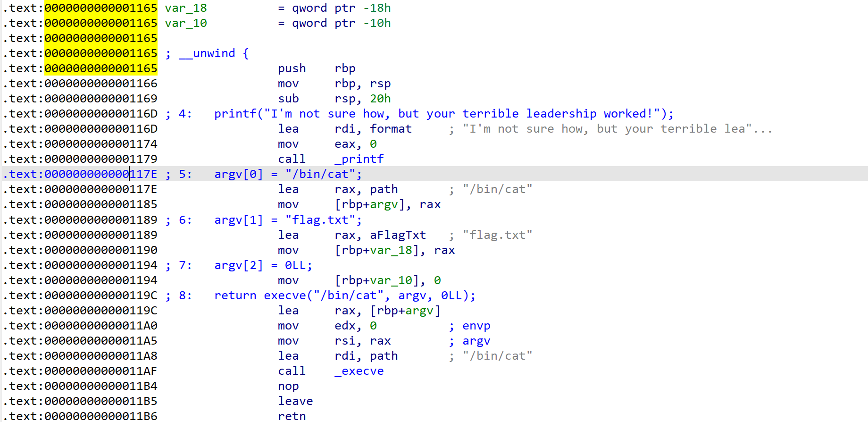The width and height of the screenshot is (868, 422).
Task: Click [rbp+argv] in lea rax instruction
Action: pos(405,311)
